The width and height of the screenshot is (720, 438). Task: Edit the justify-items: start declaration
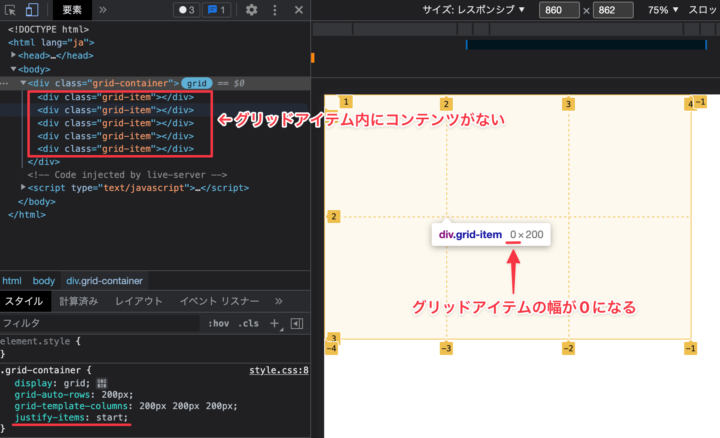[x=71, y=417]
